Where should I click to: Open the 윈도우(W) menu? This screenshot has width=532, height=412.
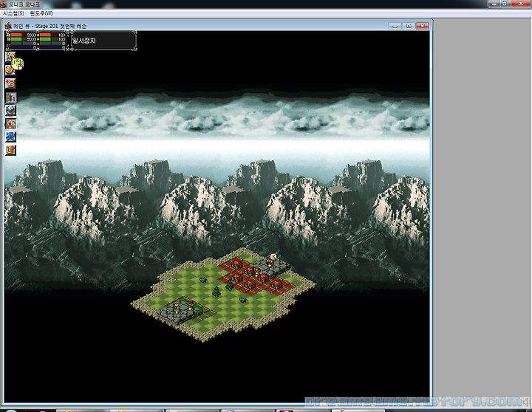pyautogui.click(x=41, y=13)
